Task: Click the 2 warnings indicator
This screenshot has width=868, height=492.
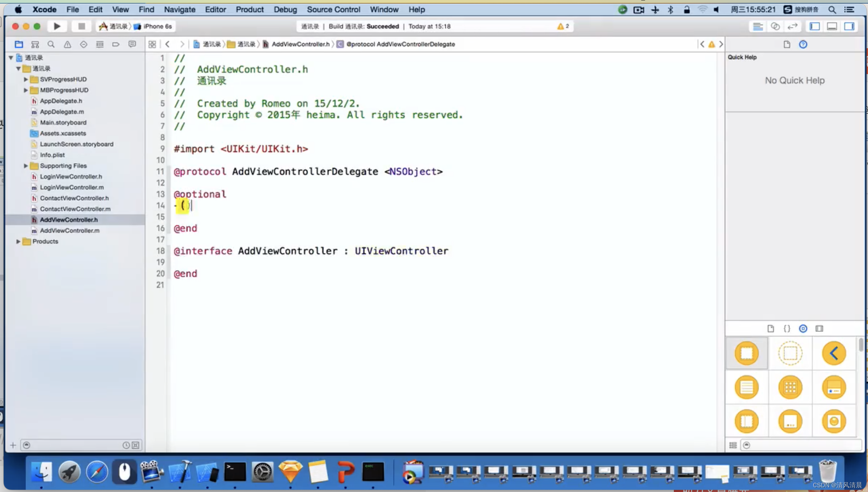Action: pyautogui.click(x=563, y=26)
